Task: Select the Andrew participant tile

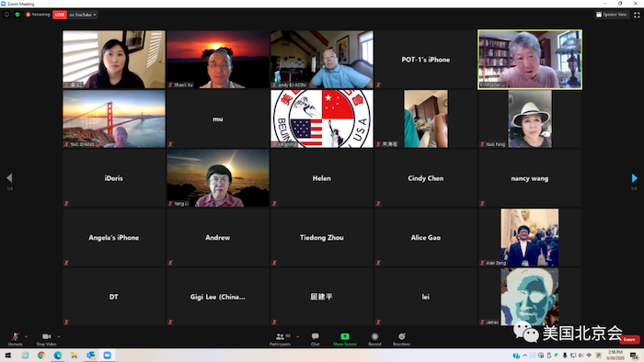Action: [x=218, y=237]
